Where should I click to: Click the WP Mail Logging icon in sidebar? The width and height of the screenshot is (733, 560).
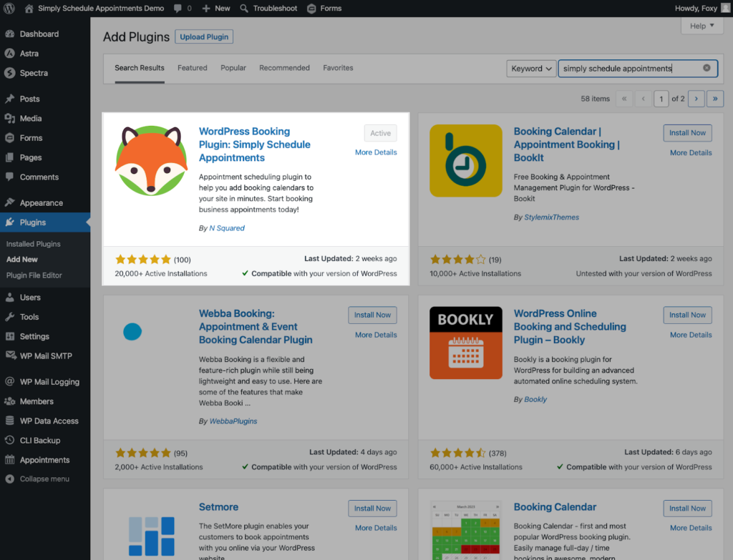pos(10,382)
